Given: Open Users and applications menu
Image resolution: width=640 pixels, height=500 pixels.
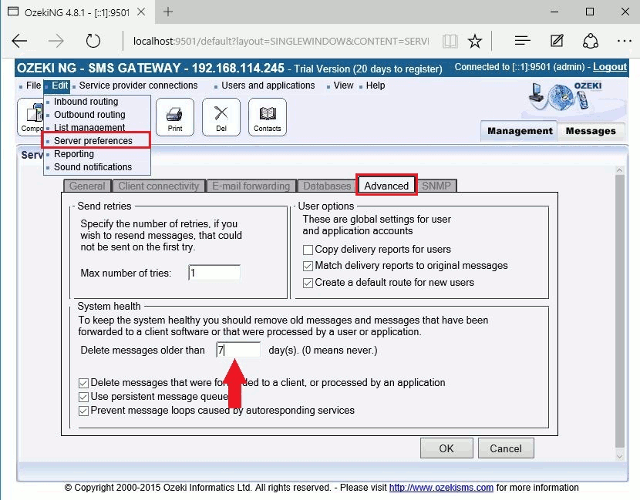Looking at the screenshot, I should [x=268, y=86].
